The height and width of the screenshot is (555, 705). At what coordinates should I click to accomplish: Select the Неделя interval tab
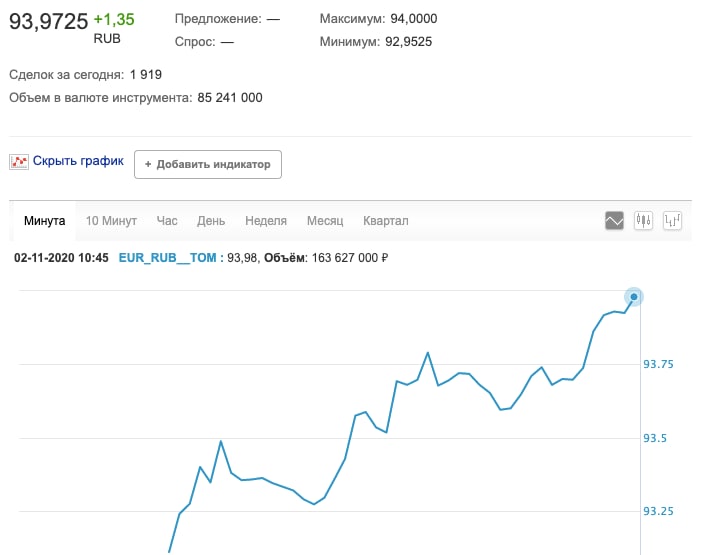[x=266, y=221]
